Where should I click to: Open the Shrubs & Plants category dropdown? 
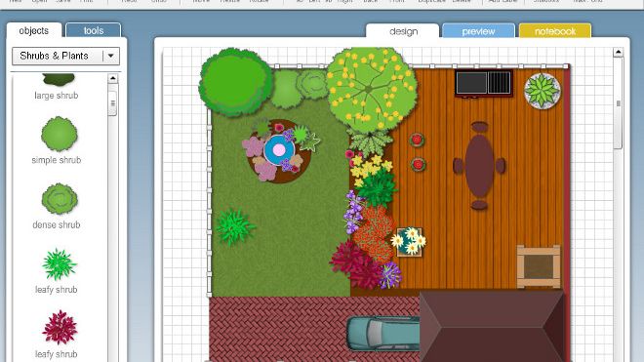65,56
